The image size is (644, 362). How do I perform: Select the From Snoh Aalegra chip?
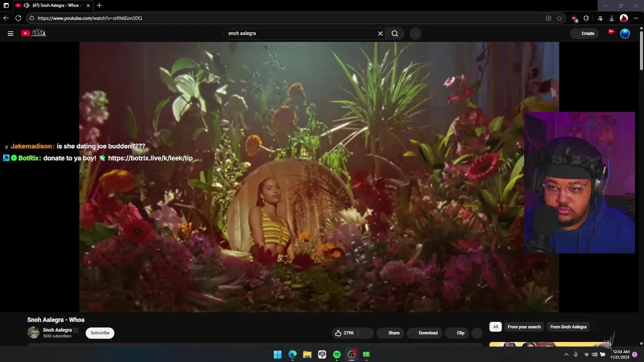click(569, 327)
